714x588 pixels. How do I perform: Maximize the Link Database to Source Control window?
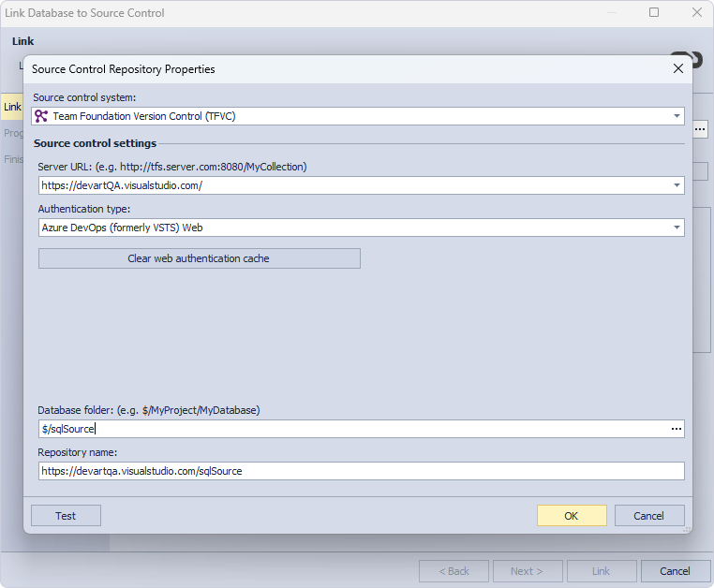tap(654, 12)
